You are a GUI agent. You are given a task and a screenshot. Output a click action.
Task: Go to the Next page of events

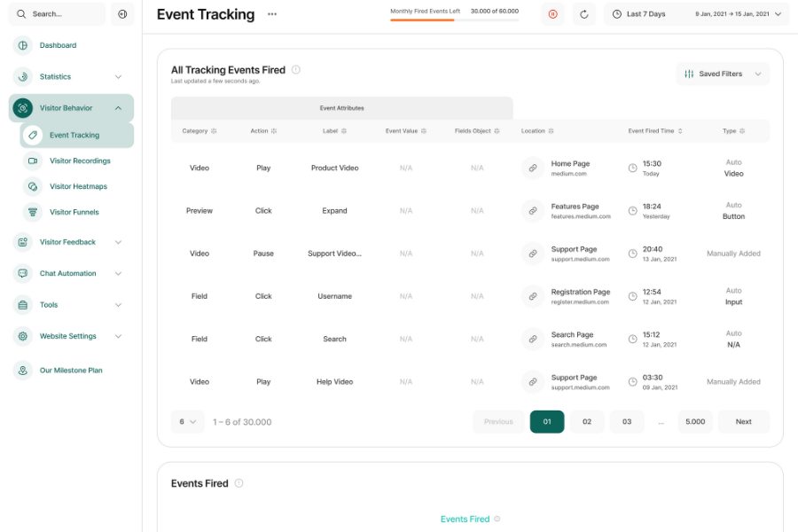click(744, 421)
